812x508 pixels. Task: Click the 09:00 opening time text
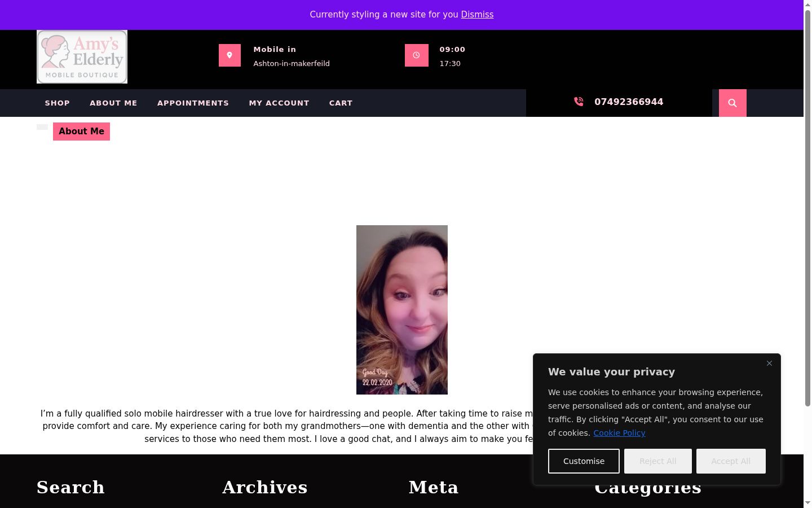452,49
